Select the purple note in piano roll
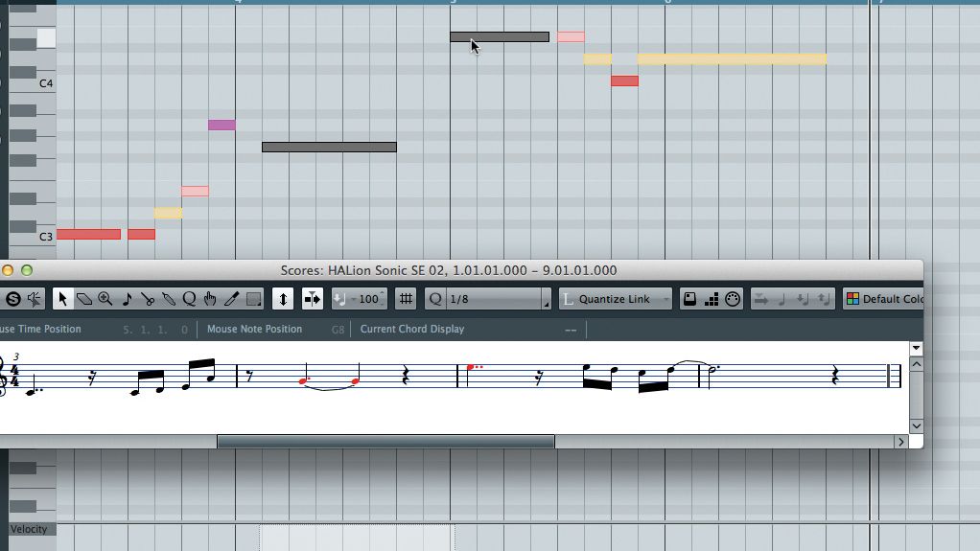Screen dimensions: 980x551 pyautogui.click(x=222, y=125)
